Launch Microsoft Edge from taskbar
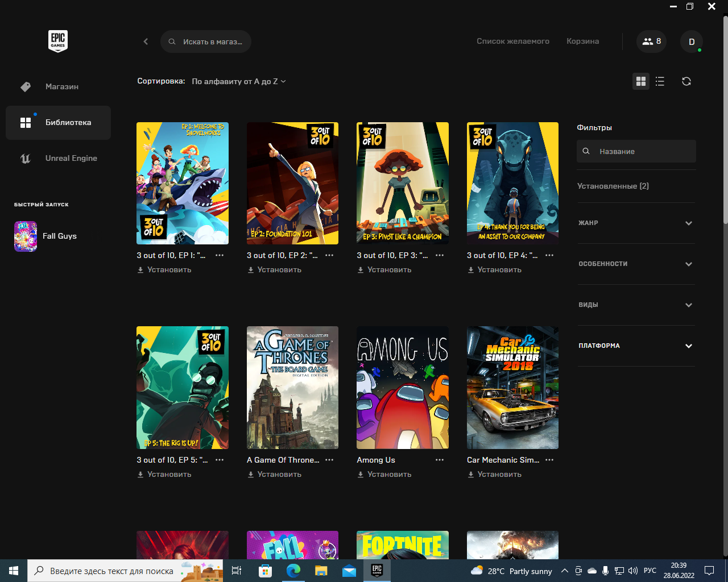The height and width of the screenshot is (582, 728). click(293, 571)
